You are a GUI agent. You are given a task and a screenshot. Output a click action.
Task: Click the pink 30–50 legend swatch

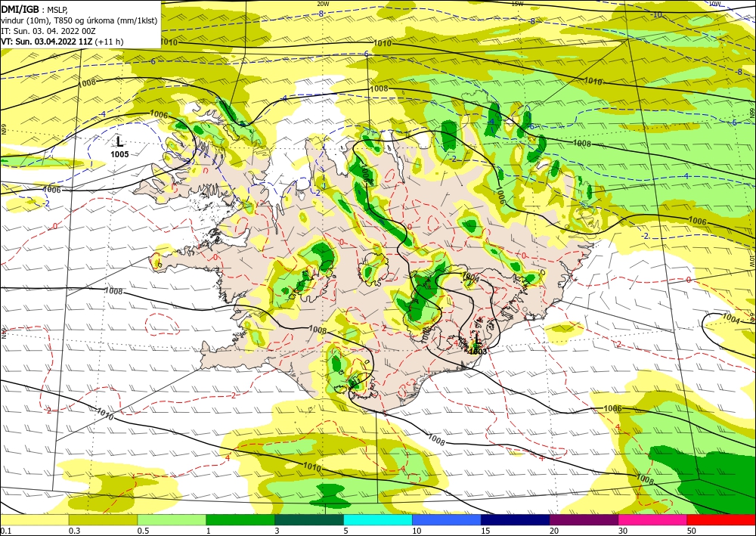coord(653,519)
